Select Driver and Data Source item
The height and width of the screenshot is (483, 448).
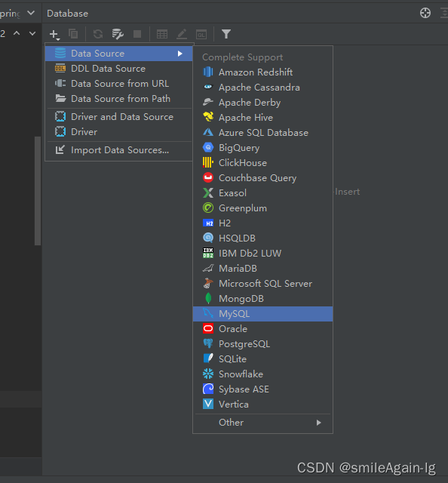119,117
